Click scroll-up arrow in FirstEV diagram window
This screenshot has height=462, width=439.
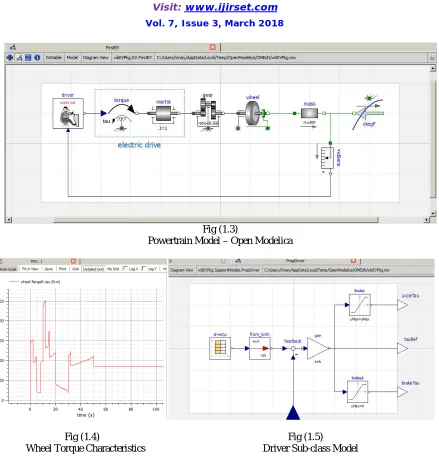coord(433,68)
